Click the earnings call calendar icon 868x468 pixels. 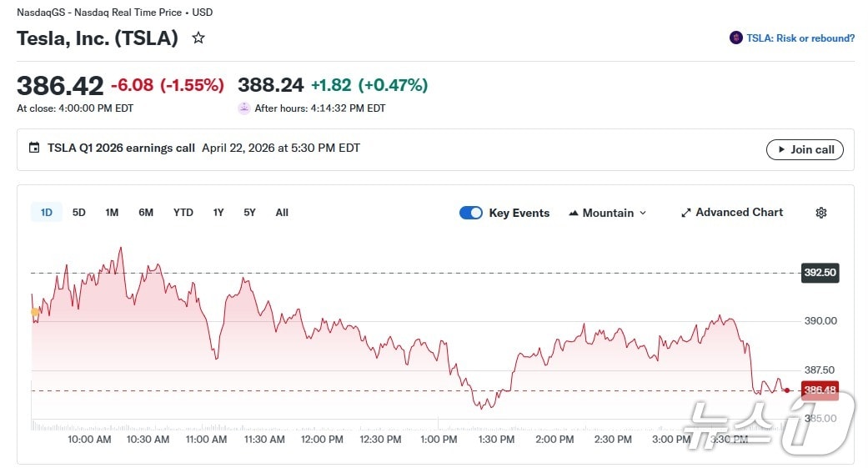point(34,148)
